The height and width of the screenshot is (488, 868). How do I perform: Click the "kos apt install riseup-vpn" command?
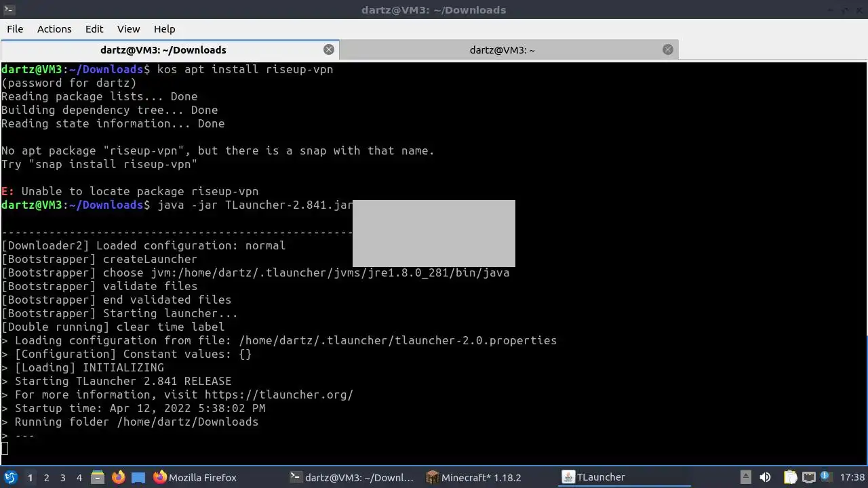coord(245,69)
